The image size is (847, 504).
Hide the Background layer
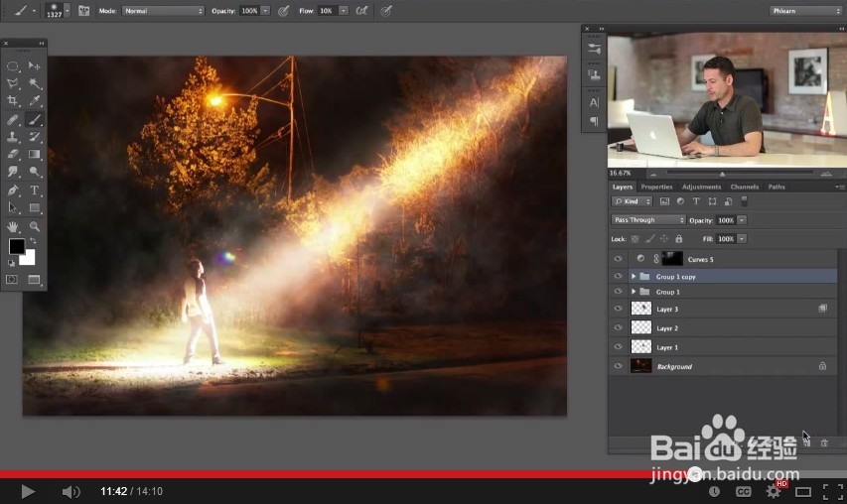click(x=618, y=366)
